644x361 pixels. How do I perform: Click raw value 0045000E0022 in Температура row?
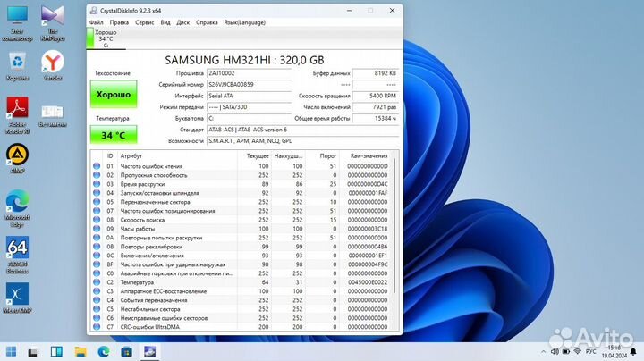tap(368, 282)
